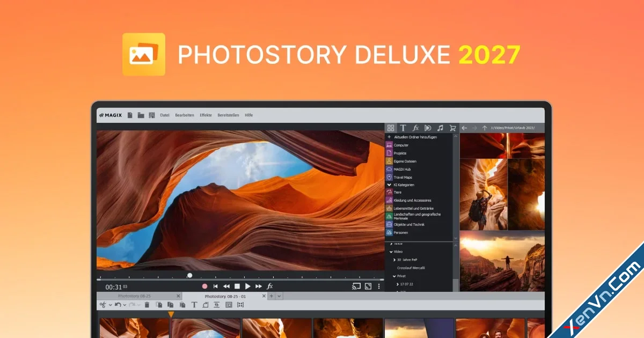Toggle fullscreen preview
Viewport: 644px width, 338px height.
pyautogui.click(x=368, y=286)
